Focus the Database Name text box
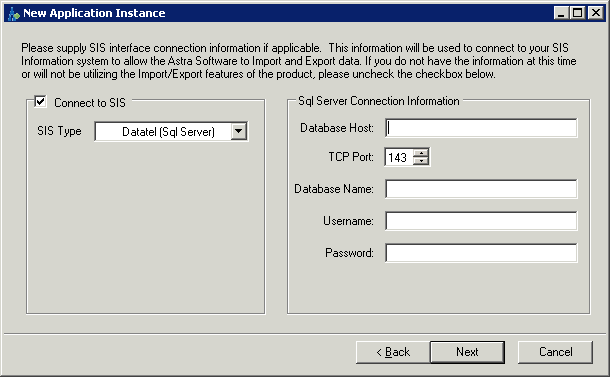The height and width of the screenshot is (377, 610). coord(481,189)
